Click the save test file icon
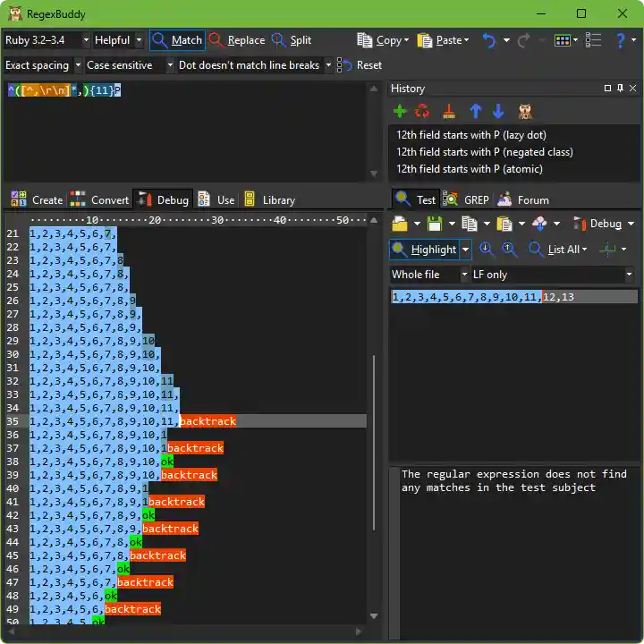This screenshot has width=644, height=644. [435, 224]
